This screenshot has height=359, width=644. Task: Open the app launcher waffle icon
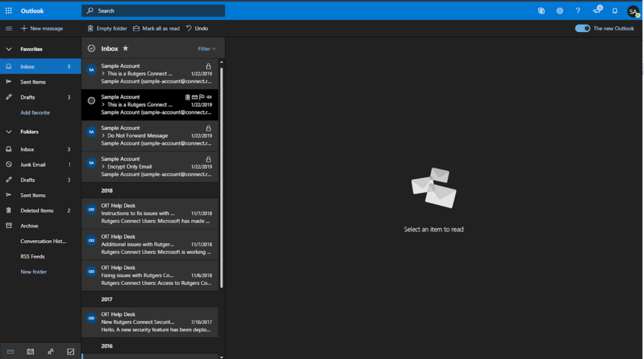point(9,11)
